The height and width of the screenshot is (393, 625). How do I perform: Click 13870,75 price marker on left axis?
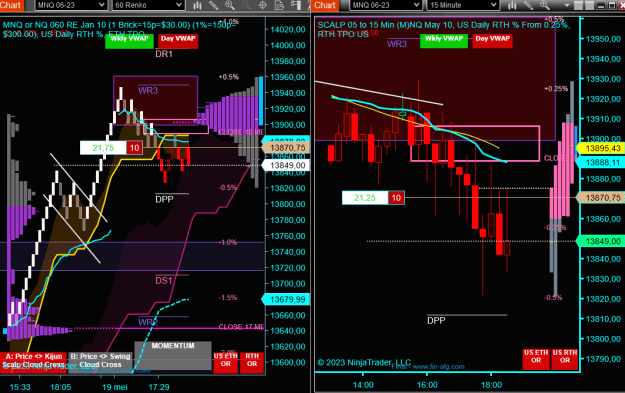[286, 148]
